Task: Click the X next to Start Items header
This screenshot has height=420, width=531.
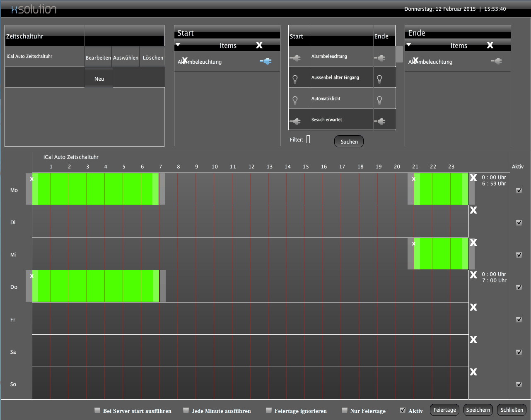Action: coord(259,45)
